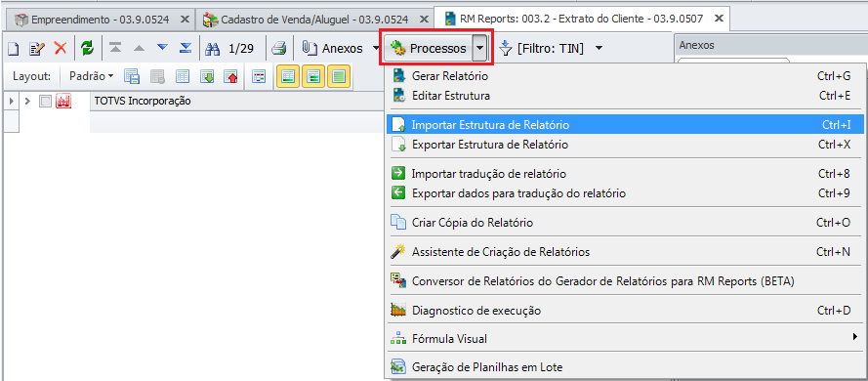The width and height of the screenshot is (868, 381).
Task: Choose Editar Estrutura menu item
Action: coord(625,96)
